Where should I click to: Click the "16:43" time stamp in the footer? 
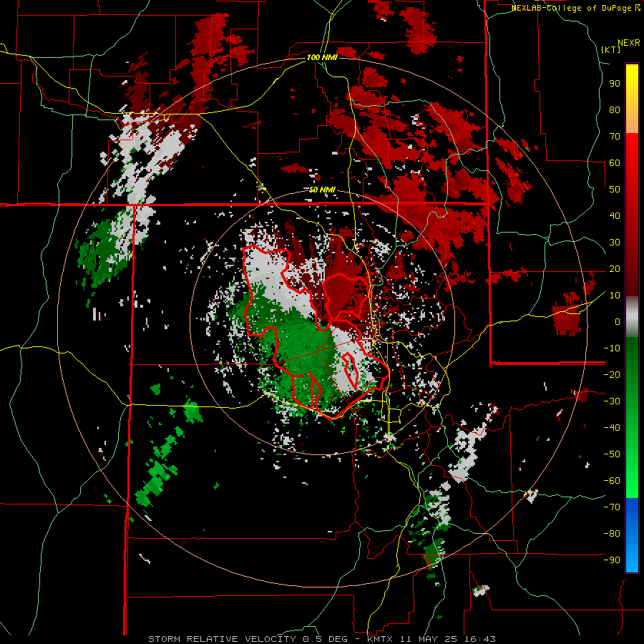pos(481,639)
